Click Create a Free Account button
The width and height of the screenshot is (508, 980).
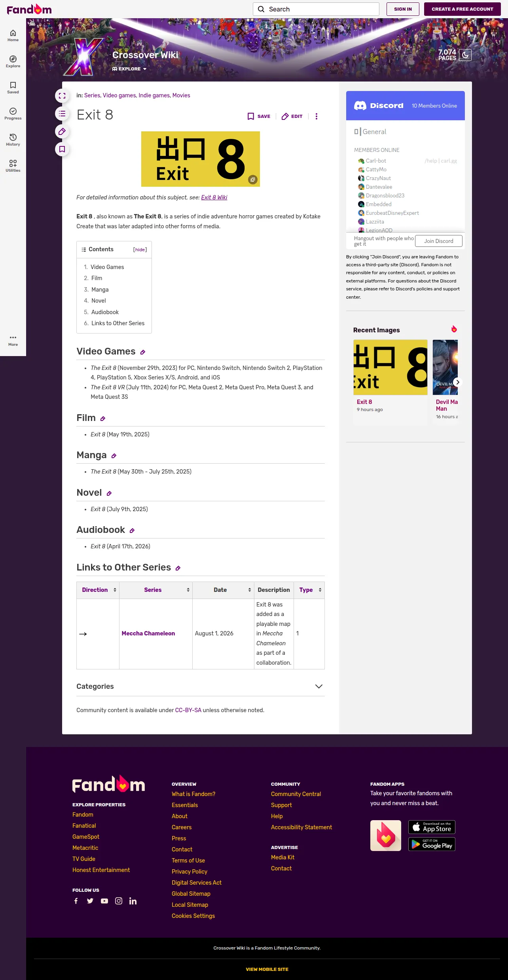tap(463, 9)
